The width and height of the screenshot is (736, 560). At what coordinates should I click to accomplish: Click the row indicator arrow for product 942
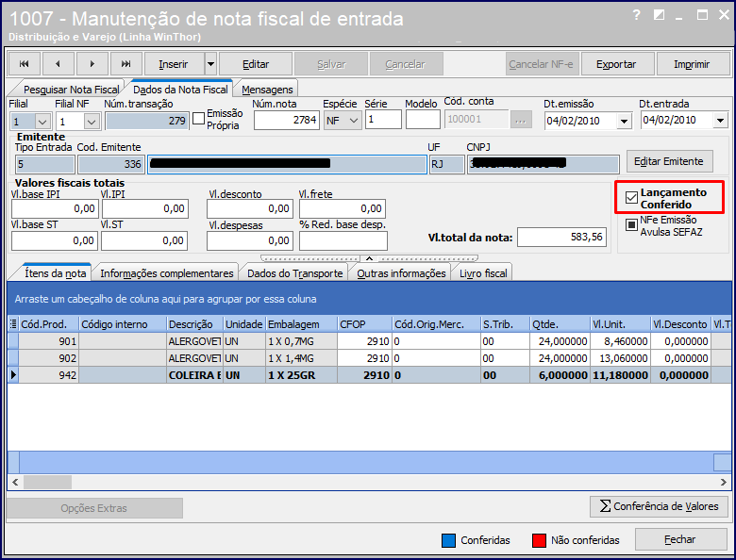(x=13, y=375)
